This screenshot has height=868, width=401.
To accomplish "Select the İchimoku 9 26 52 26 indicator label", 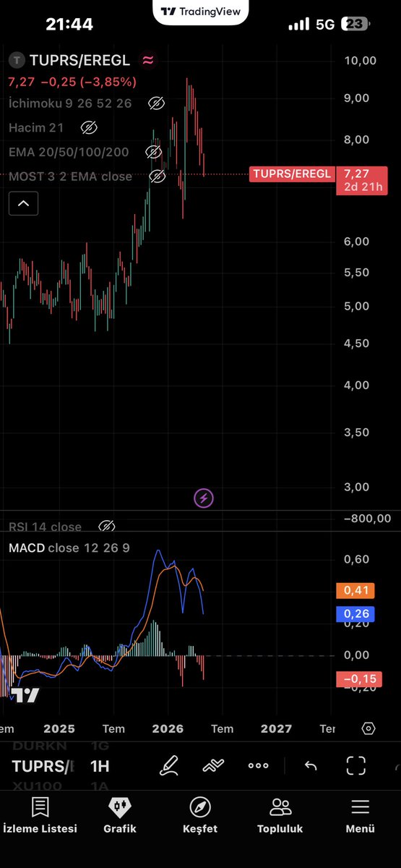I will [70, 103].
